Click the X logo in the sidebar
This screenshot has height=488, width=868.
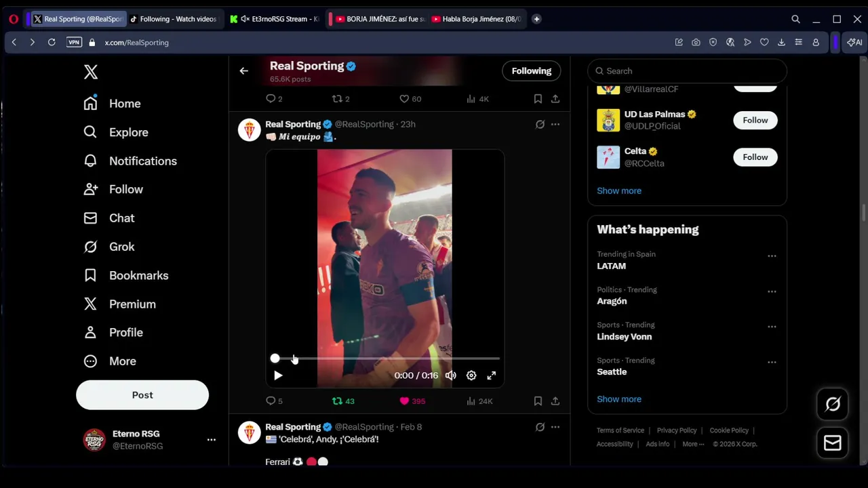click(x=91, y=72)
